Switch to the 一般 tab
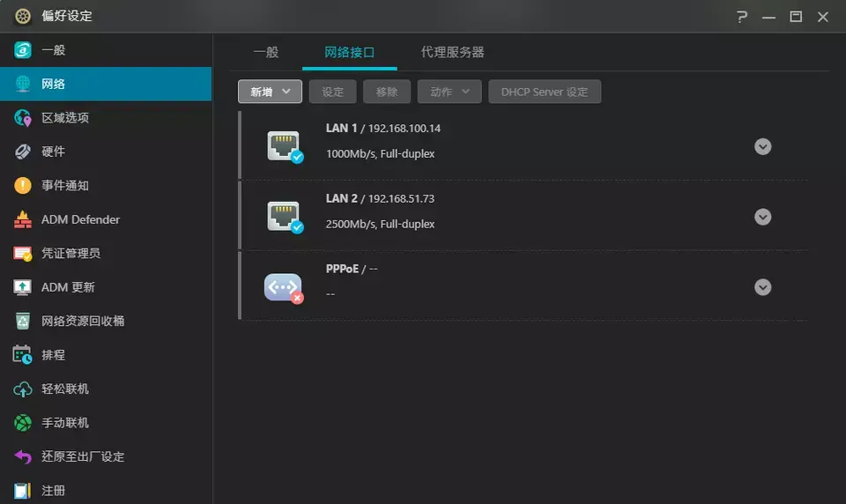This screenshot has width=846, height=504. pos(265,52)
